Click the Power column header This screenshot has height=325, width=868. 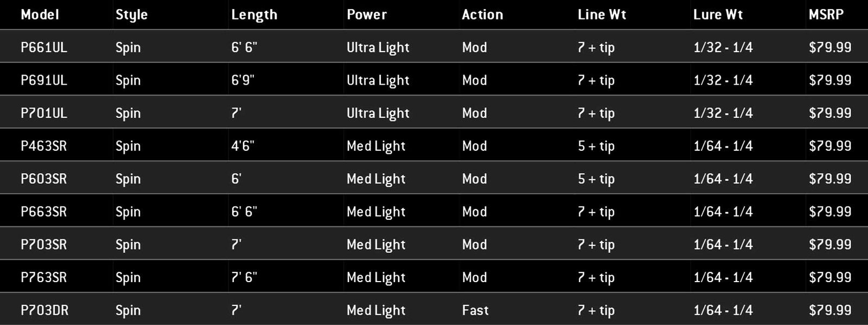(x=367, y=15)
